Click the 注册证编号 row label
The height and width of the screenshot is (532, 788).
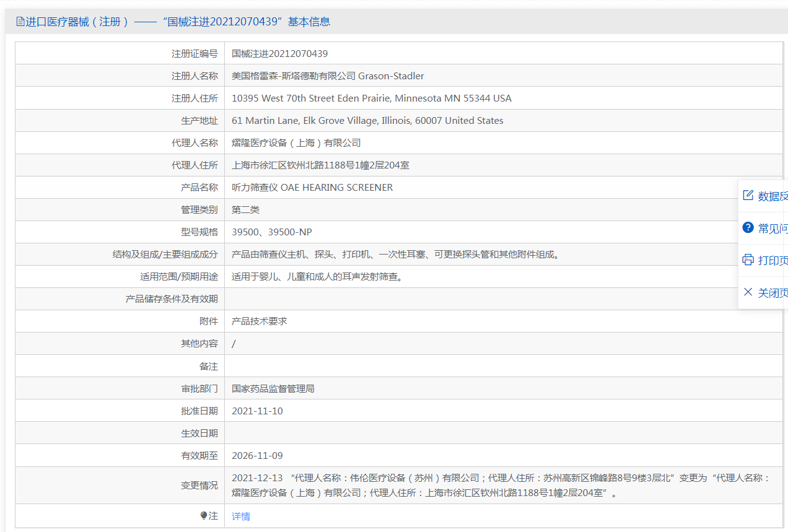click(195, 54)
